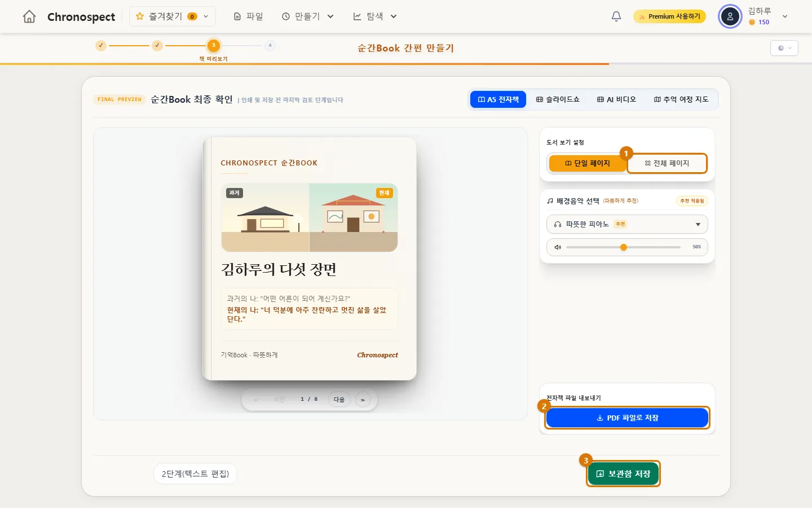Click the star icon beside 즐겨찾기
The height and width of the screenshot is (508, 812).
click(140, 16)
